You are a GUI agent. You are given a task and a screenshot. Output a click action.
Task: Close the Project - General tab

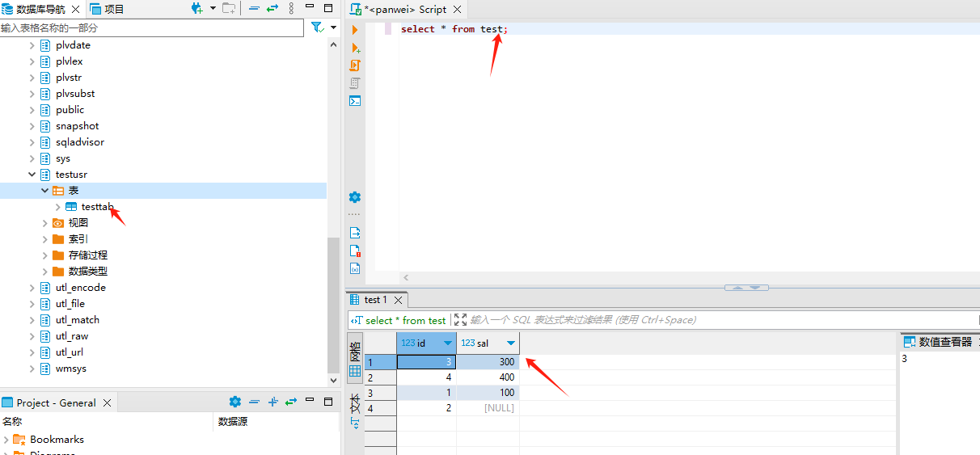[105, 402]
